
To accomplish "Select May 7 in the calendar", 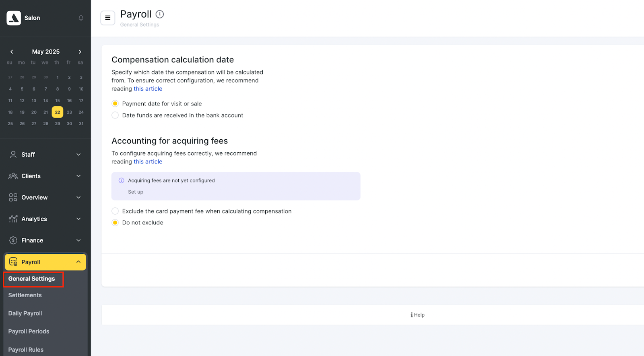I will [x=45, y=89].
